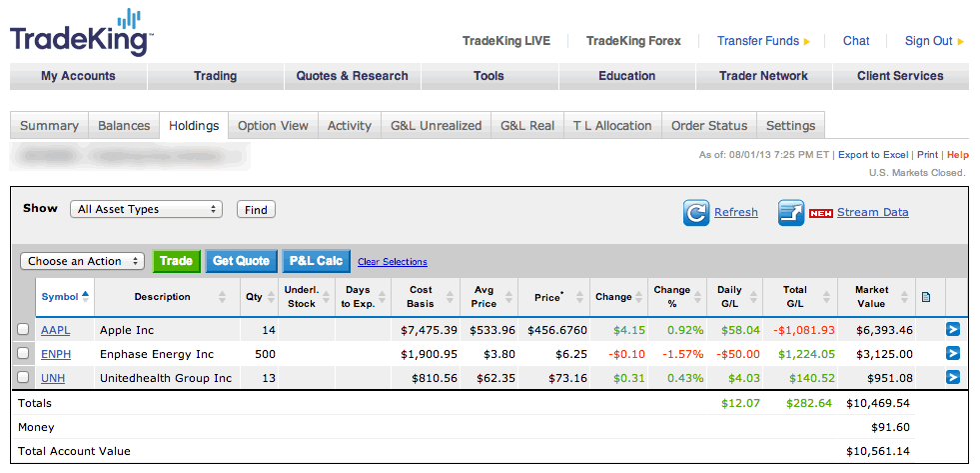
Task: Click sort arrows on Daily G/L column
Action: [753, 297]
